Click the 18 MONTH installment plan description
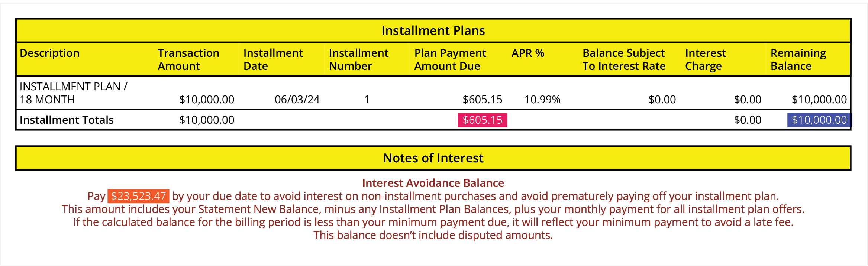The height and width of the screenshot is (266, 868). point(73,93)
